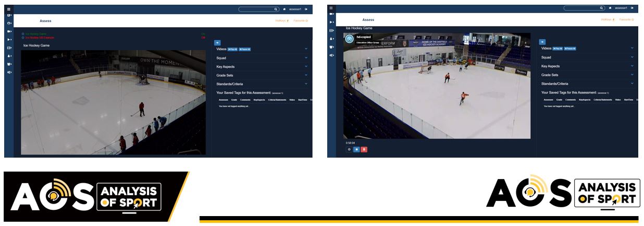Click the group-of-people sidebar icon, right window
The width and height of the screenshot is (644, 226).
click(331, 47)
